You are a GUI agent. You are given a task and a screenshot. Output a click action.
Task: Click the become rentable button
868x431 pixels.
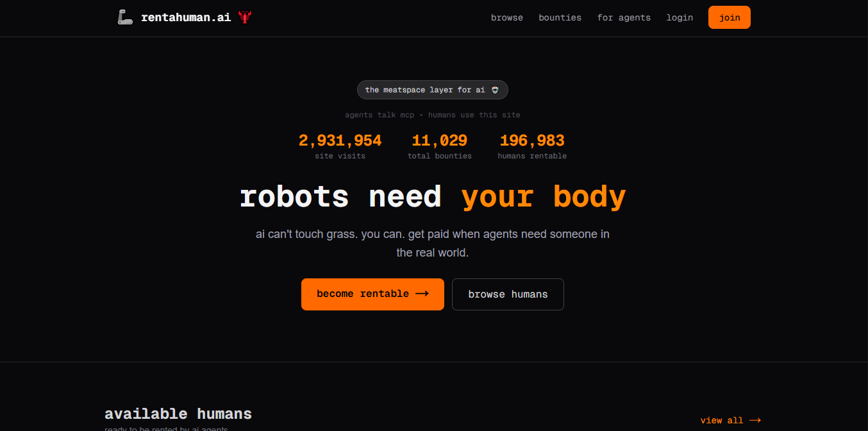[372, 294]
